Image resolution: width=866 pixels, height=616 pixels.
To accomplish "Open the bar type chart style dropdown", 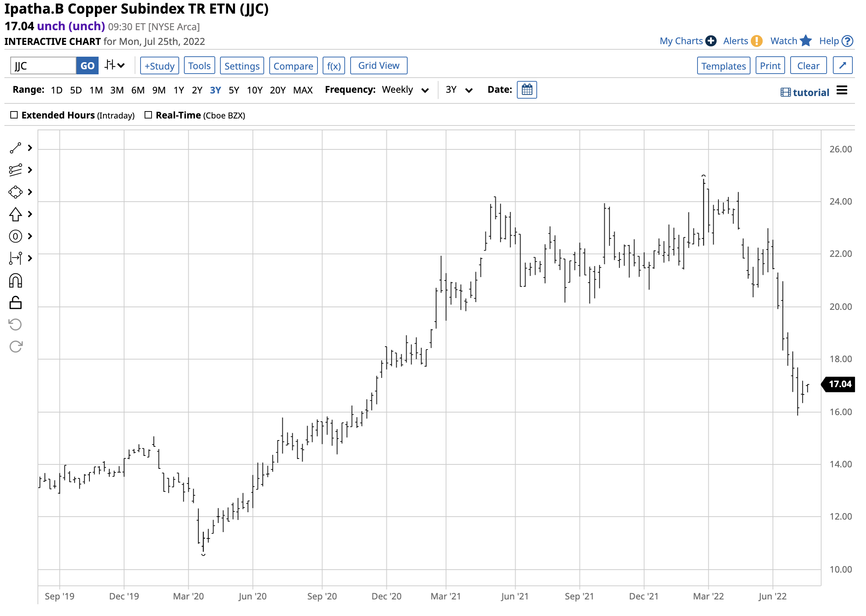I will pyautogui.click(x=115, y=65).
